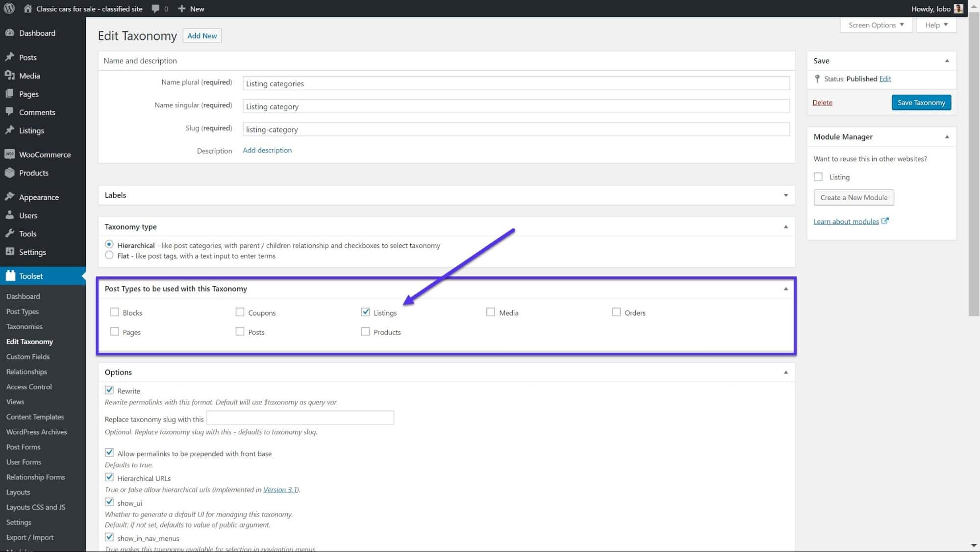Click the Save Taxonomy button
Screen dimensions: 980x552
click(922, 102)
